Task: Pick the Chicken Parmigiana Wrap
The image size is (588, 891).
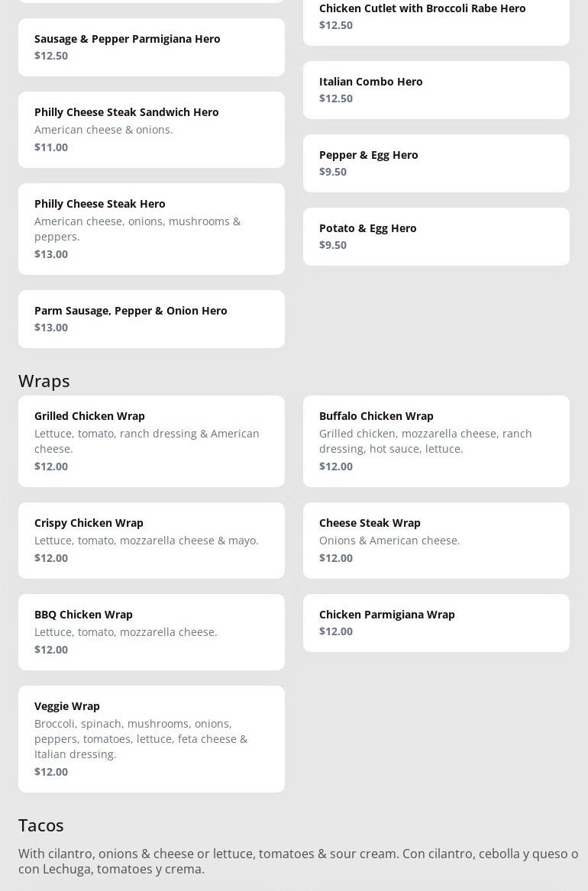Action: [436, 622]
